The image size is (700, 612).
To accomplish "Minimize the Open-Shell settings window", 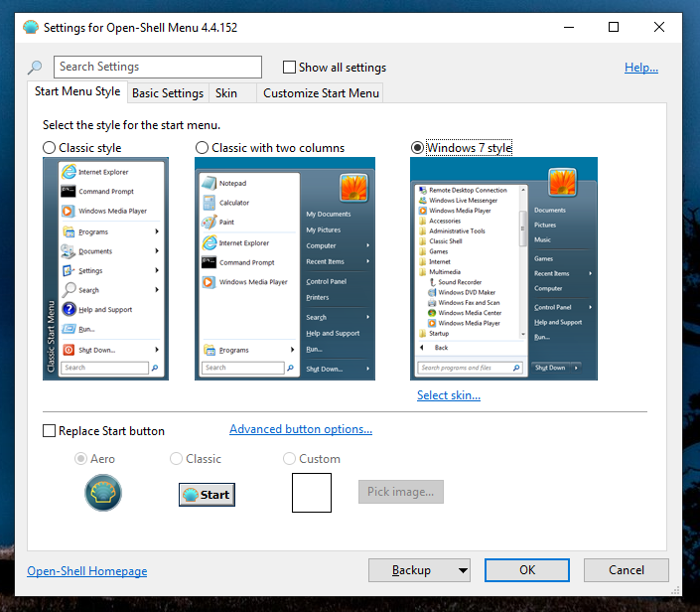I will 569,27.
